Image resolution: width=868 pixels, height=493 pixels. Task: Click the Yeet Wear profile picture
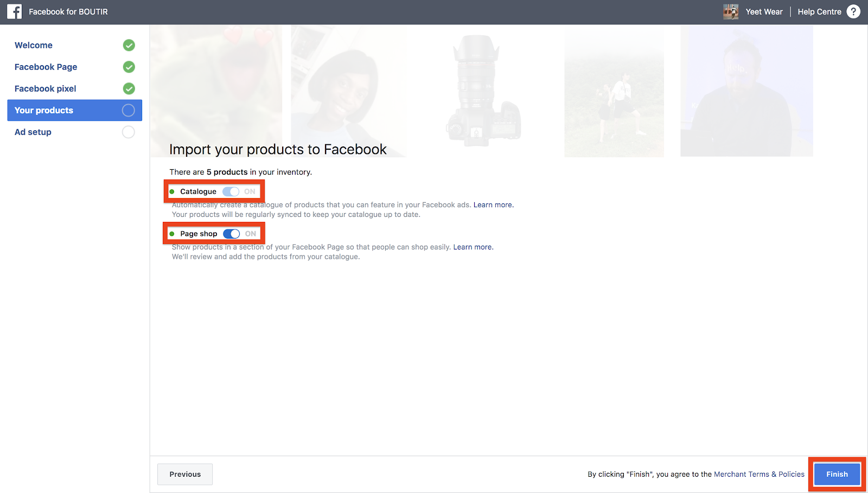(x=731, y=11)
